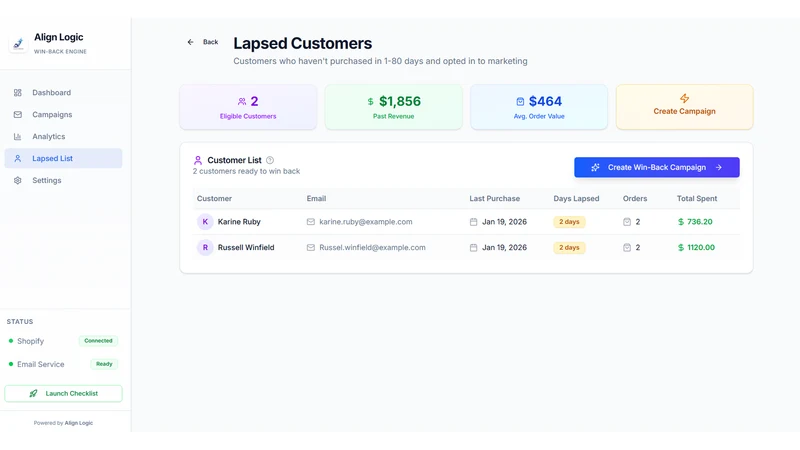
Task: Click the Lapsed List person icon
Action: coord(18,159)
